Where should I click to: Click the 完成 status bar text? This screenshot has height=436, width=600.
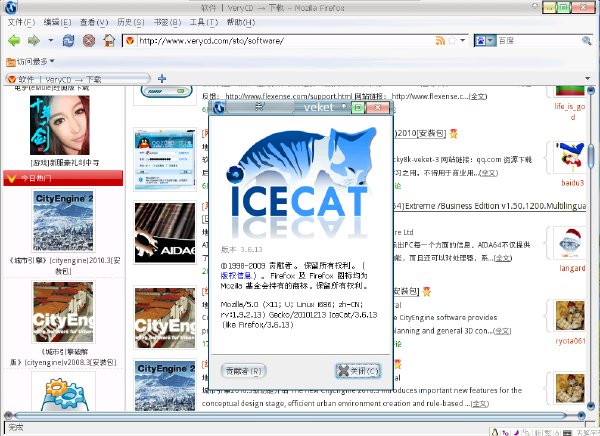point(16,428)
